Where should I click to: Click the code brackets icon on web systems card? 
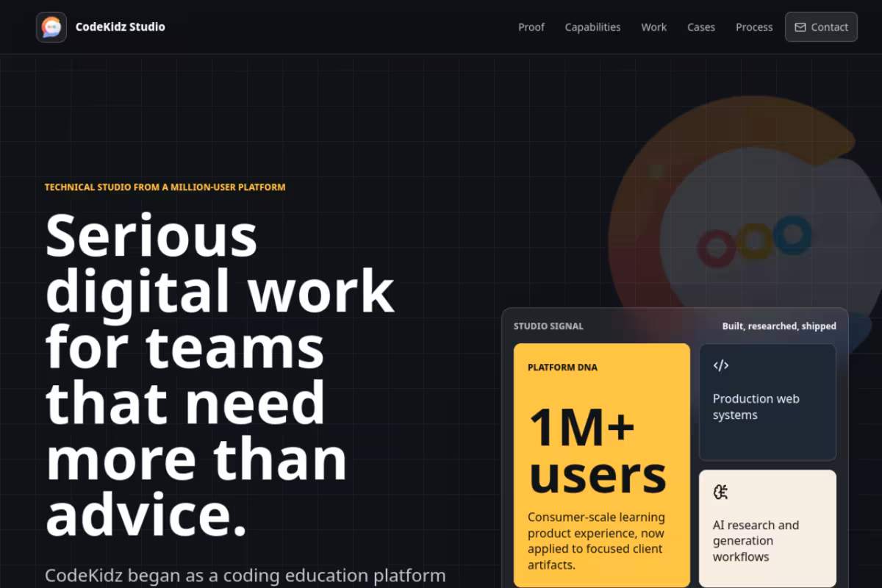(721, 365)
